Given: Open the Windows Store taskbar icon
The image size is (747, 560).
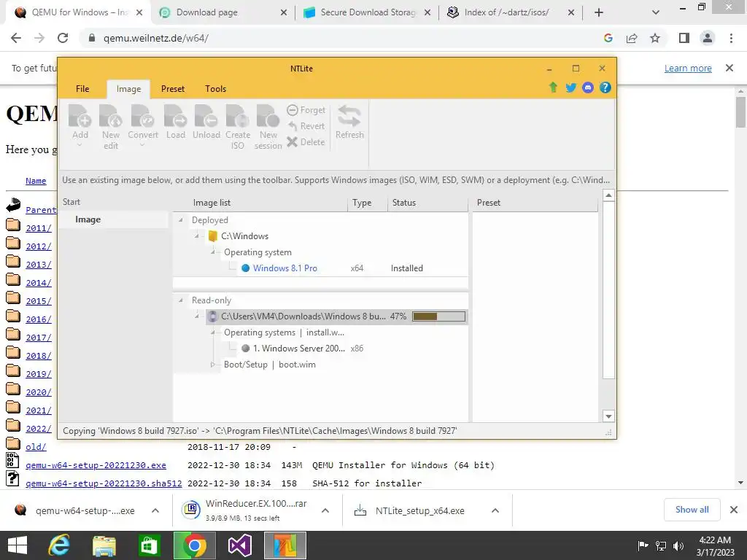Looking at the screenshot, I should [x=149, y=545].
